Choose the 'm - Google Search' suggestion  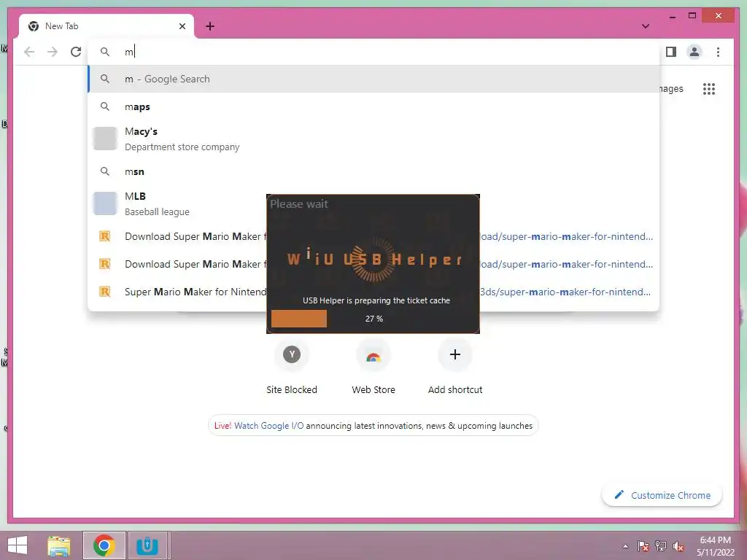point(374,79)
